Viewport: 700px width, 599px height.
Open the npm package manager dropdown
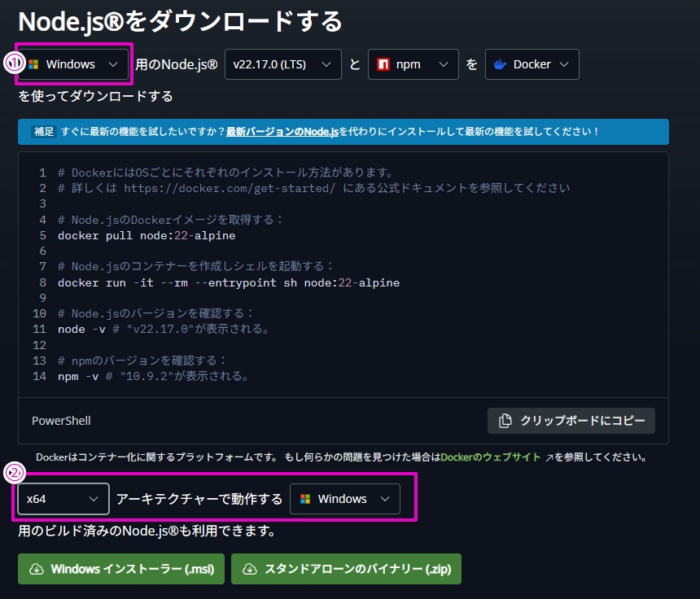pyautogui.click(x=413, y=64)
